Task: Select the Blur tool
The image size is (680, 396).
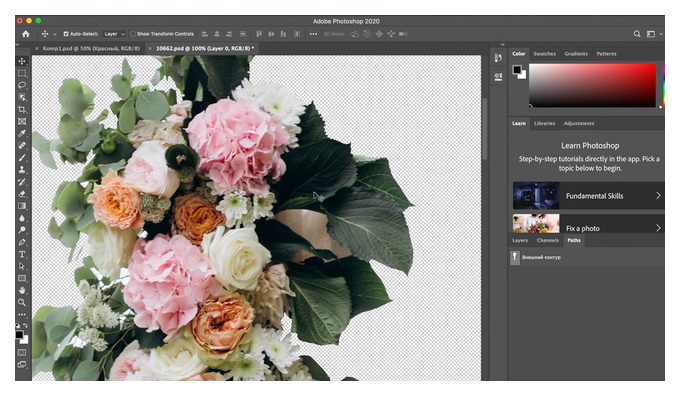Action: click(22, 218)
